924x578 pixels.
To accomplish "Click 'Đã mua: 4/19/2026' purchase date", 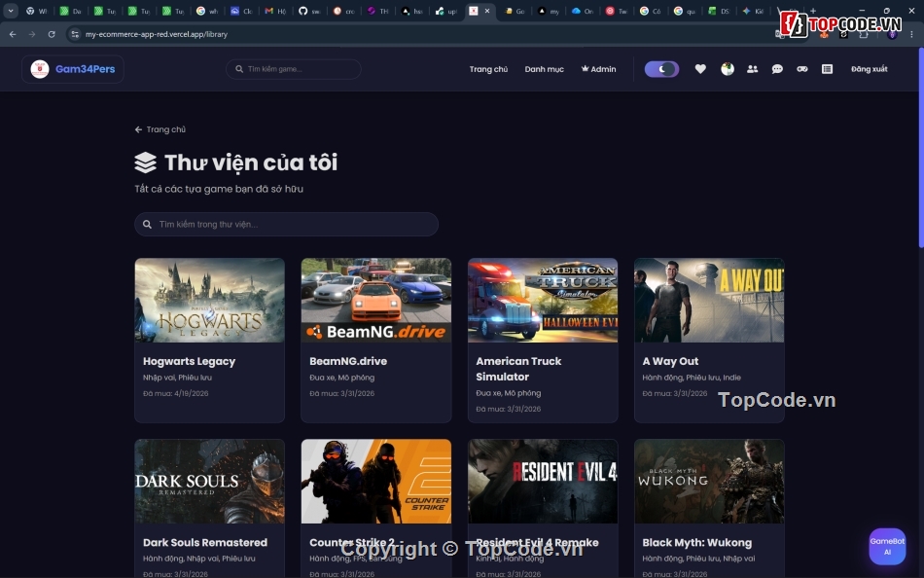I will coord(176,393).
